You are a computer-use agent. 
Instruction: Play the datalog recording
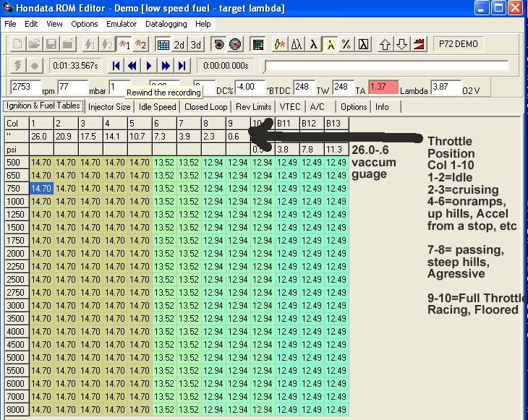149,66
